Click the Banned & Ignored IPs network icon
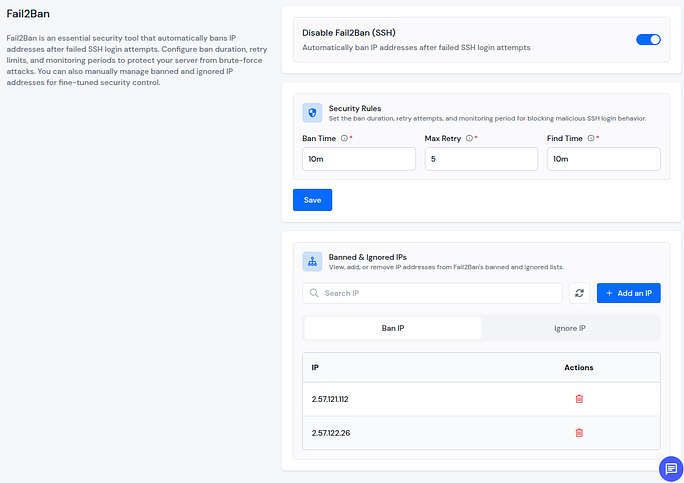 click(312, 261)
